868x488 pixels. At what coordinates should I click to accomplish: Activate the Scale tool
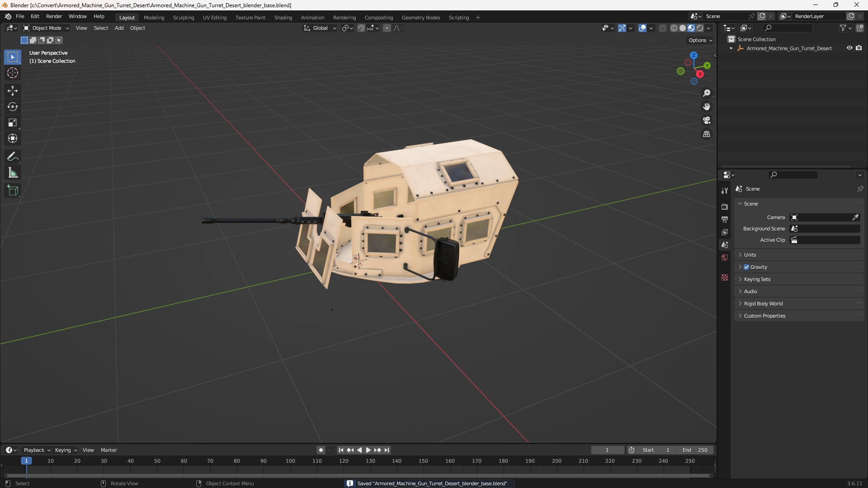(x=13, y=122)
